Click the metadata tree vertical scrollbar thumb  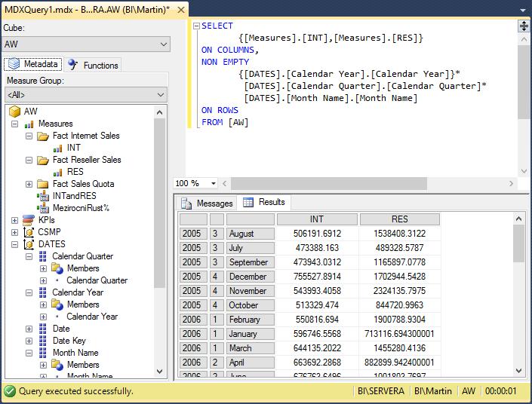pyautogui.click(x=159, y=203)
